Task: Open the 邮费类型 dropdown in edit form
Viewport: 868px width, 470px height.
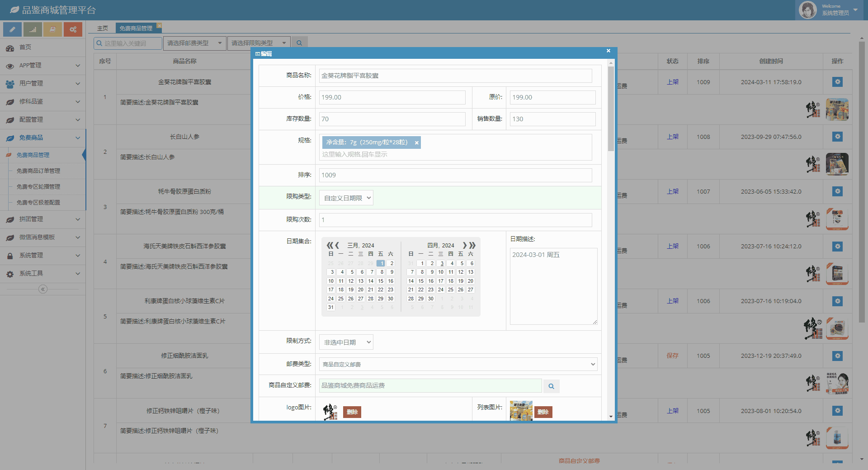Action: tap(458, 364)
